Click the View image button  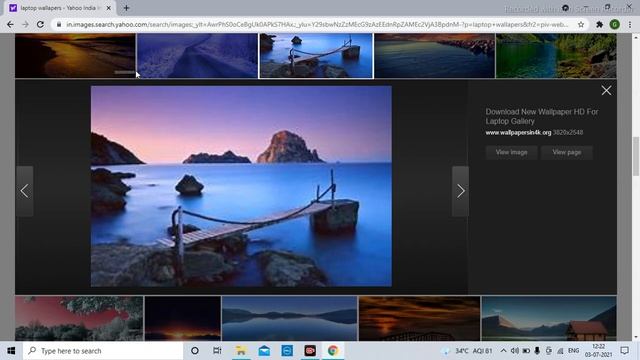pyautogui.click(x=511, y=152)
